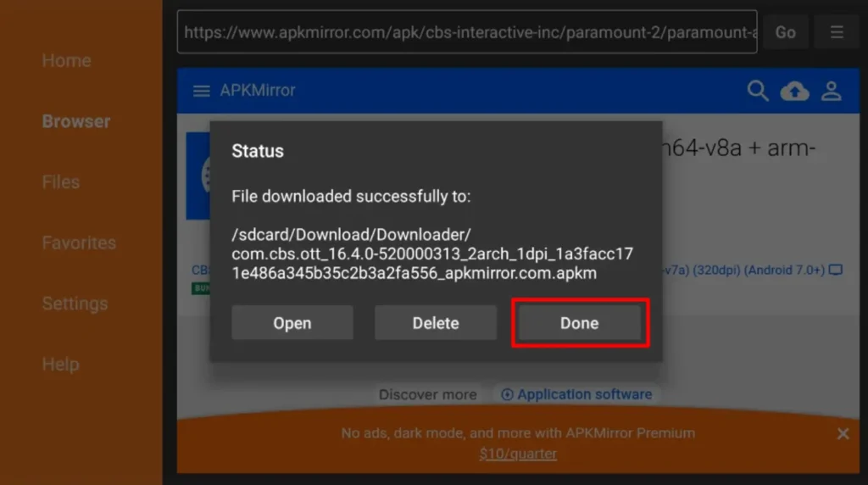Open the APKMirror hamburger menu
This screenshot has width=868, height=485.
click(202, 91)
